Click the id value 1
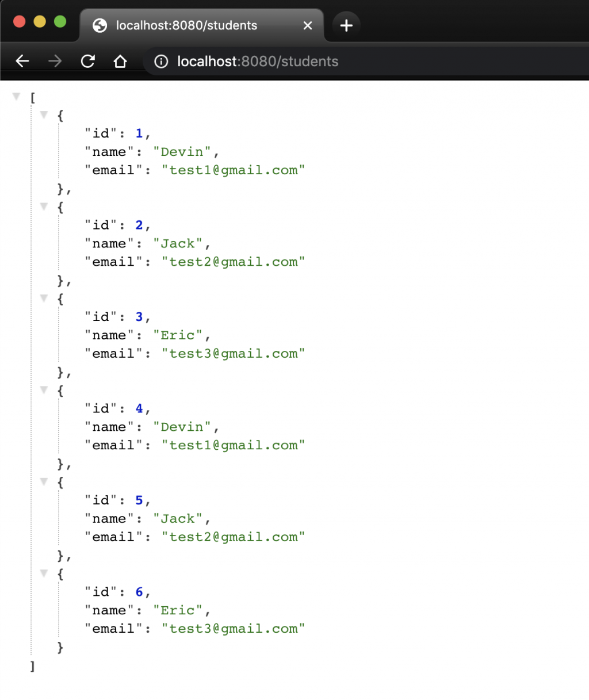This screenshot has height=700, width=589. click(x=139, y=133)
